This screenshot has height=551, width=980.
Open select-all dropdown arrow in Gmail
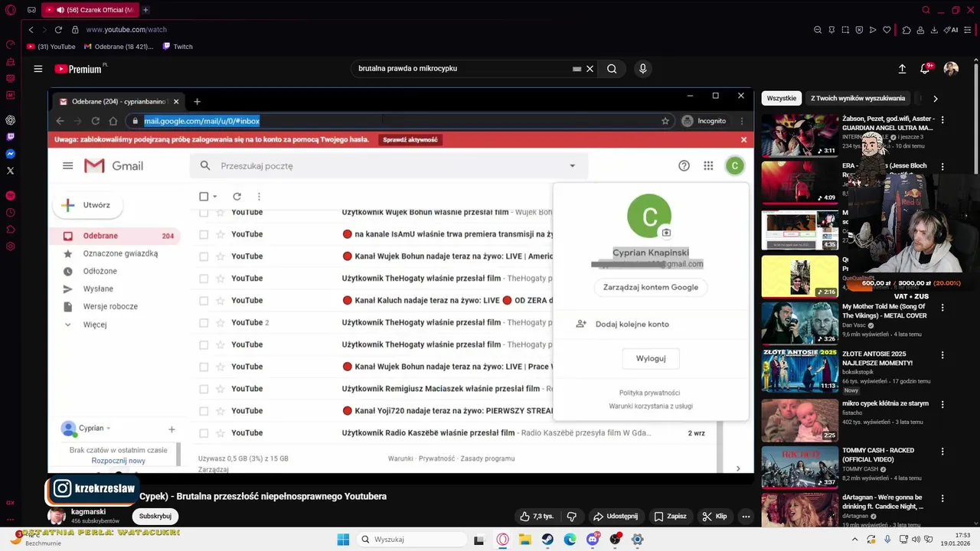(x=215, y=197)
